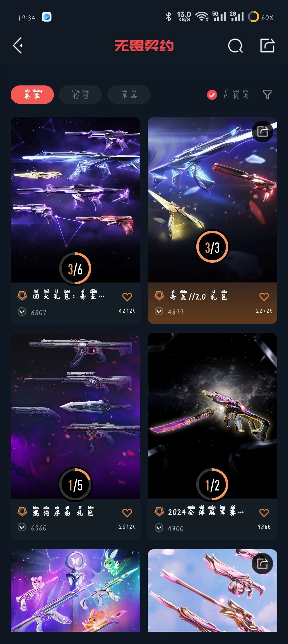This screenshot has width=288, height=644.
Task: Tap the 1/5 progress circle
Action: pyautogui.click(x=75, y=484)
